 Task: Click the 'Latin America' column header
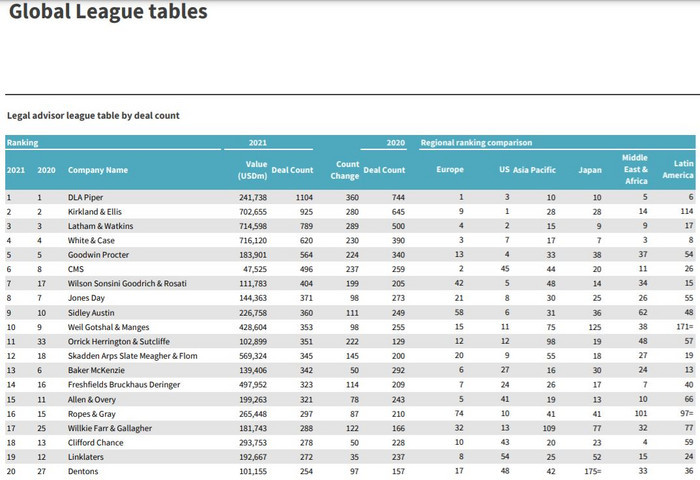click(678, 170)
